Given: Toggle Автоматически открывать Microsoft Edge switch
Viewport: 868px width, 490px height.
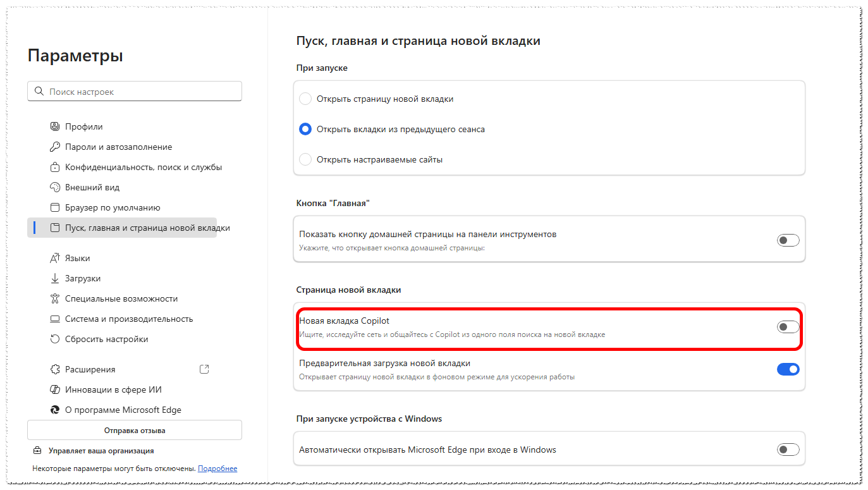Looking at the screenshot, I should pos(788,450).
